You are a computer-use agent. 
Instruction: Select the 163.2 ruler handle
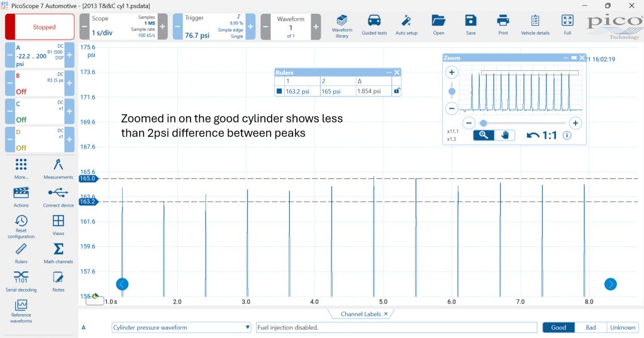(88, 202)
